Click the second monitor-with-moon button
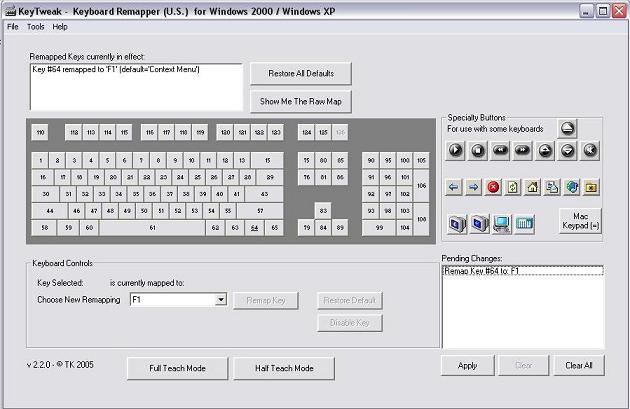Image resolution: width=630 pixels, height=409 pixels. (480, 223)
